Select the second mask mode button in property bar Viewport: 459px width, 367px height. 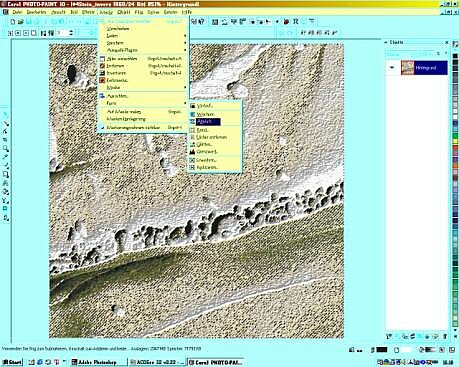point(18,33)
